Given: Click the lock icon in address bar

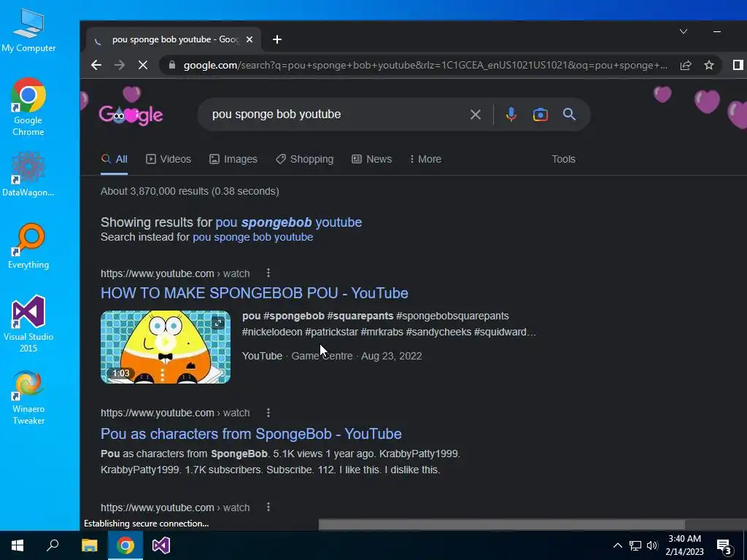Looking at the screenshot, I should [x=172, y=65].
